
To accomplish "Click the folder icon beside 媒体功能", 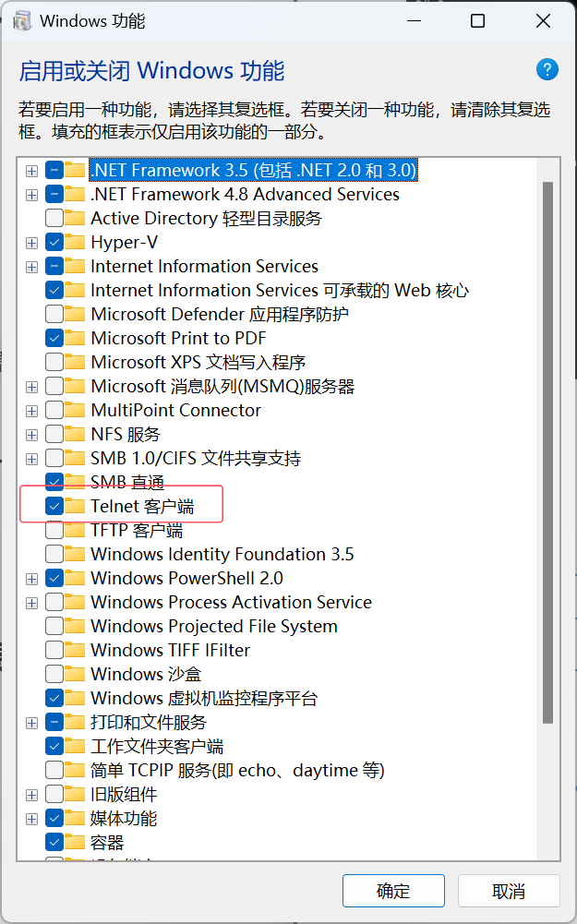I will click(x=76, y=819).
